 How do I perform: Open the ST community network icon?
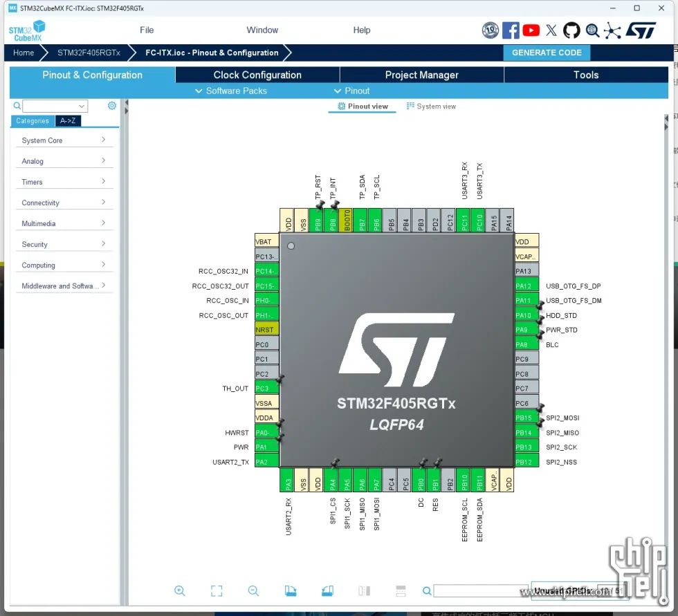(612, 30)
